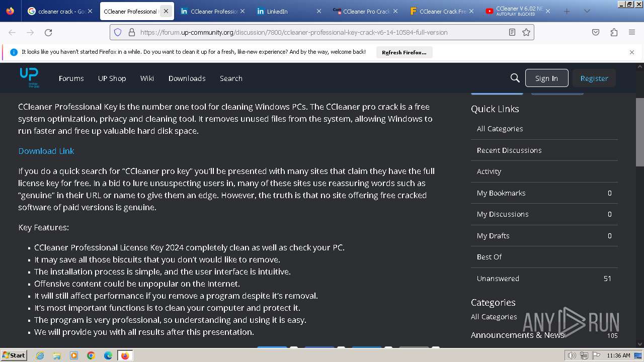
Task: Click the Sign In button
Action: pyautogui.click(x=546, y=78)
